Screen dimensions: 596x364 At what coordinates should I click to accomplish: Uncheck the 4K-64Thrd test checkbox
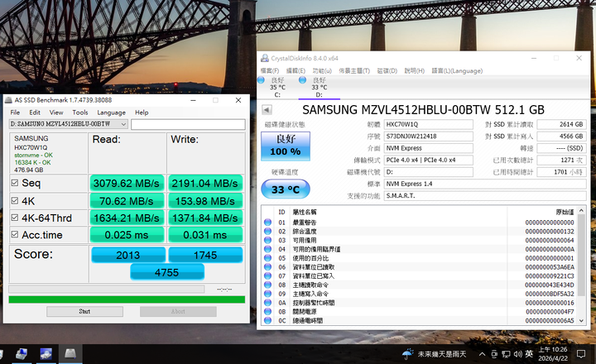[x=15, y=218]
